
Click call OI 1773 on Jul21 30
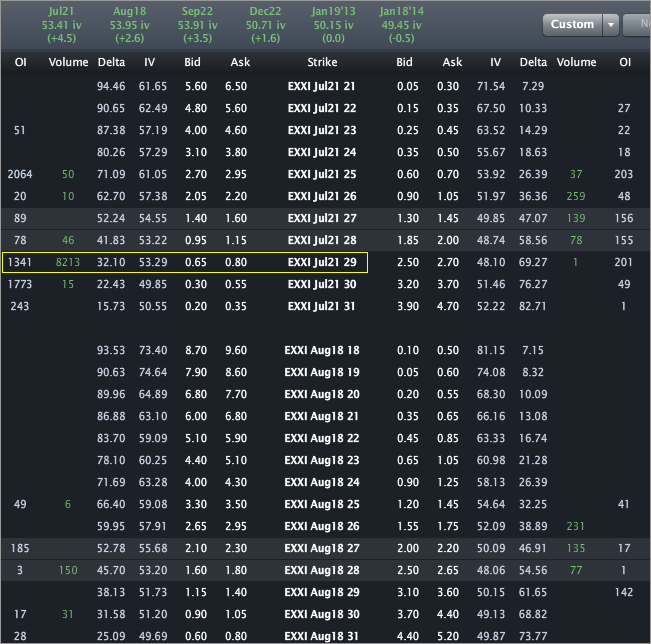pos(20,284)
